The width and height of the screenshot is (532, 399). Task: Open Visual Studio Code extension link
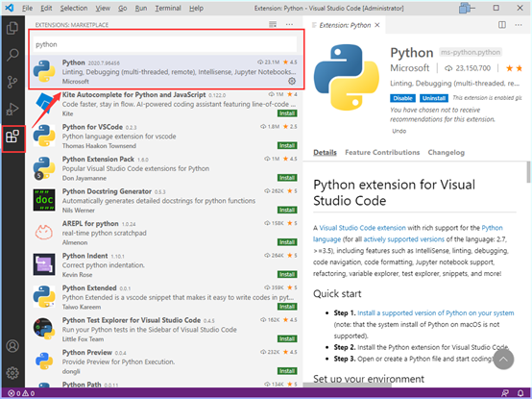click(x=362, y=228)
